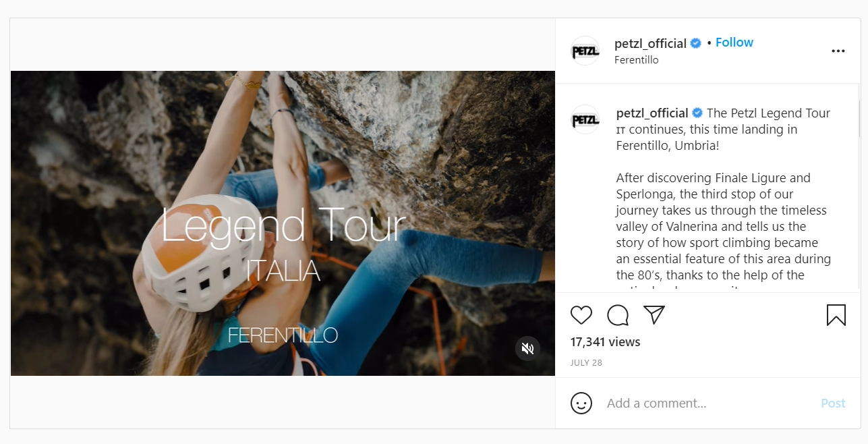The height and width of the screenshot is (444, 868).
Task: Click Petzl avatar in post header
Action: [x=585, y=51]
